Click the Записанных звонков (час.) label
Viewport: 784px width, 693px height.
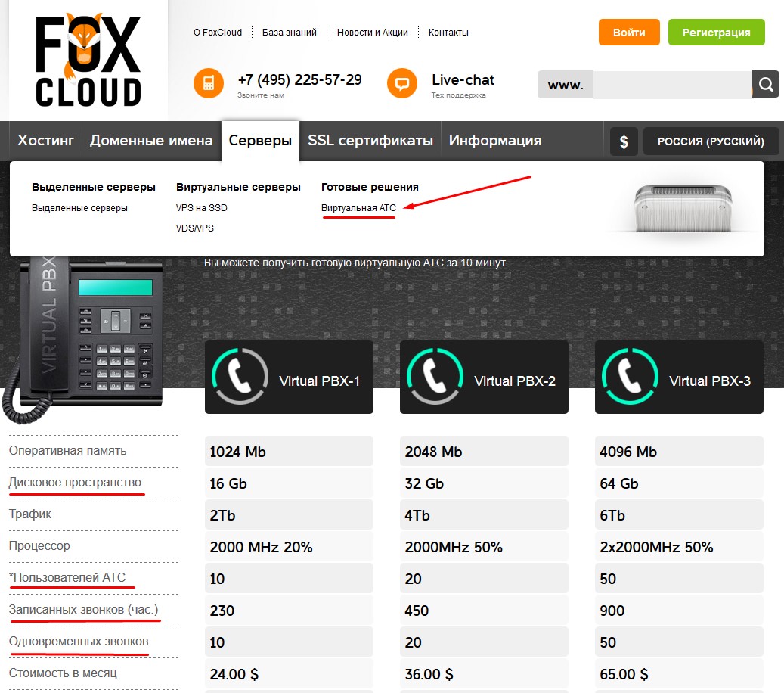pos(83,610)
